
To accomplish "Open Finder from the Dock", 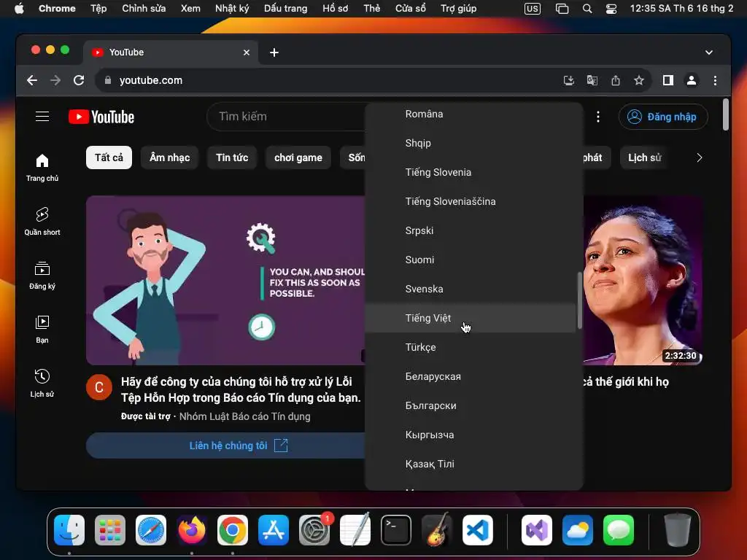I will click(69, 530).
